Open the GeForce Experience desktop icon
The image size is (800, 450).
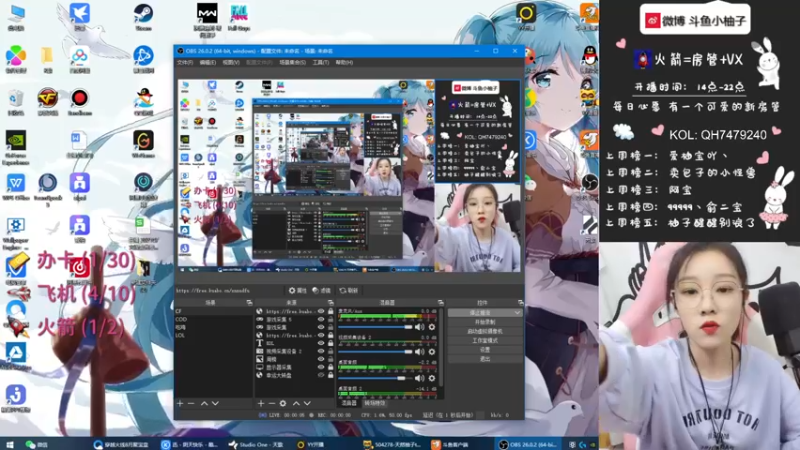point(15,147)
